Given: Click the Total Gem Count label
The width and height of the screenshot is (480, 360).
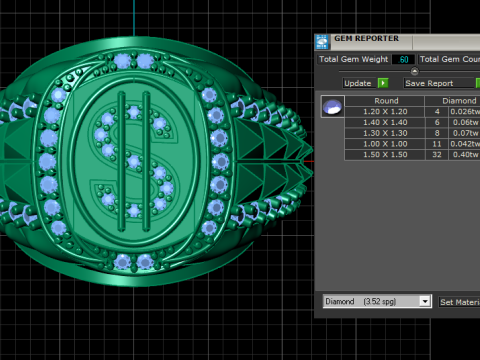Looking at the screenshot, I should click(x=449, y=59).
